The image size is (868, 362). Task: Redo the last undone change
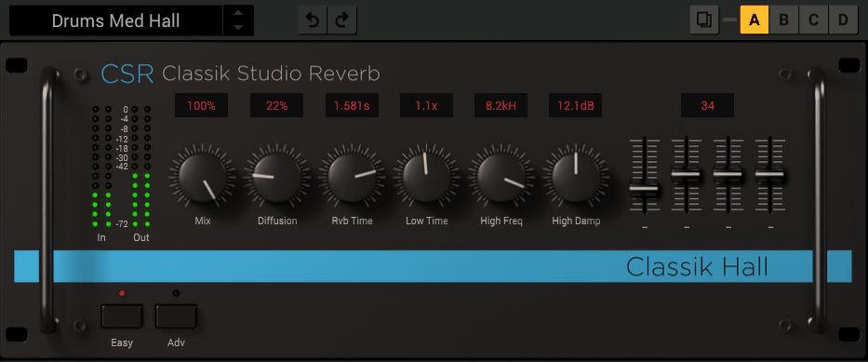(x=342, y=20)
